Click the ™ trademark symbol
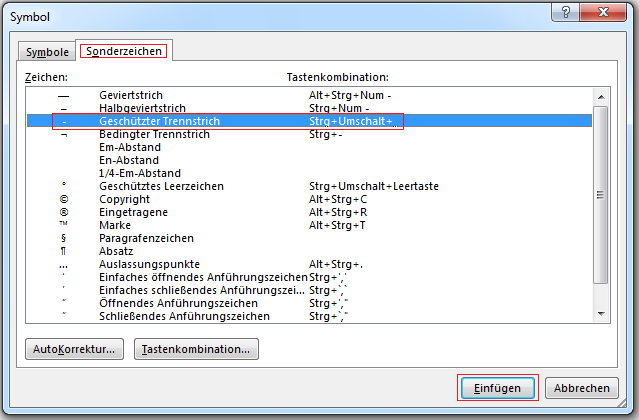 point(63,223)
